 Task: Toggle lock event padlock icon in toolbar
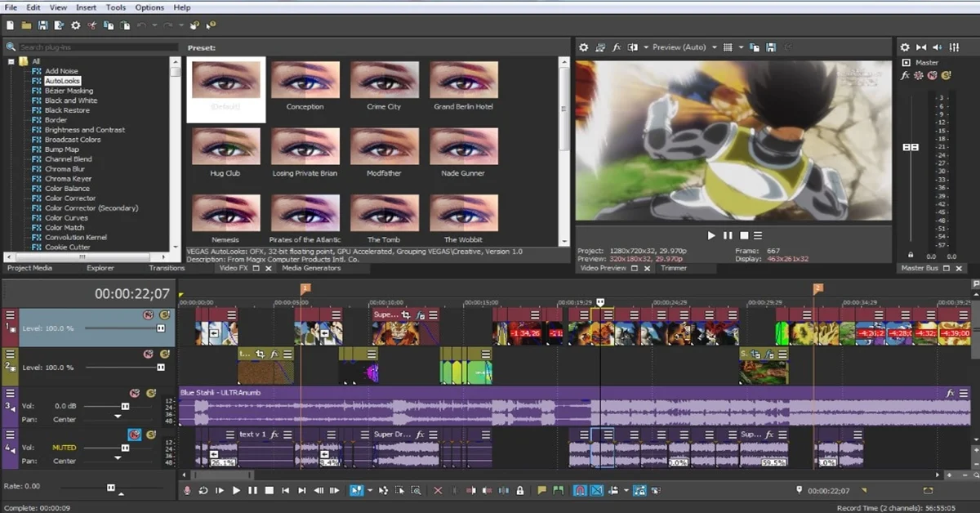click(x=519, y=490)
